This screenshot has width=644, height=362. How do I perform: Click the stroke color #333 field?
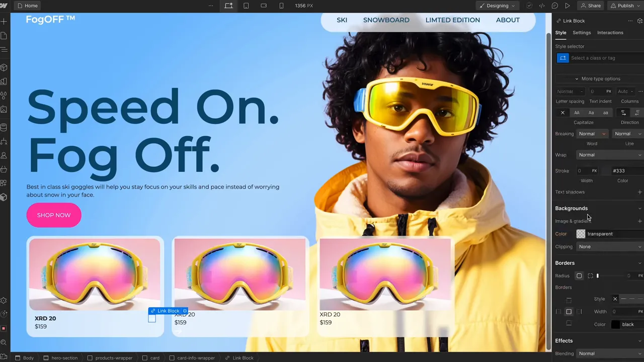tap(627, 171)
